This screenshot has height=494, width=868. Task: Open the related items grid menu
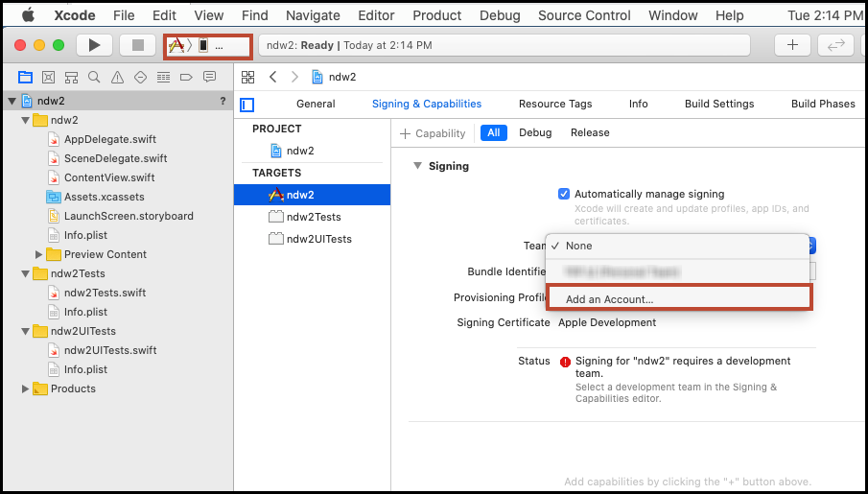(248, 77)
